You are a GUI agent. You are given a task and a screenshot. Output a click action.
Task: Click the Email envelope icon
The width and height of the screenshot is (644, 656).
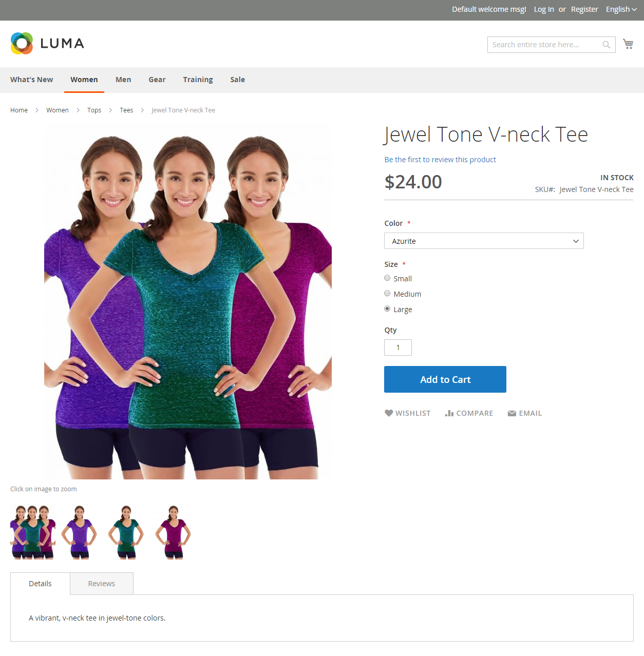click(x=512, y=413)
